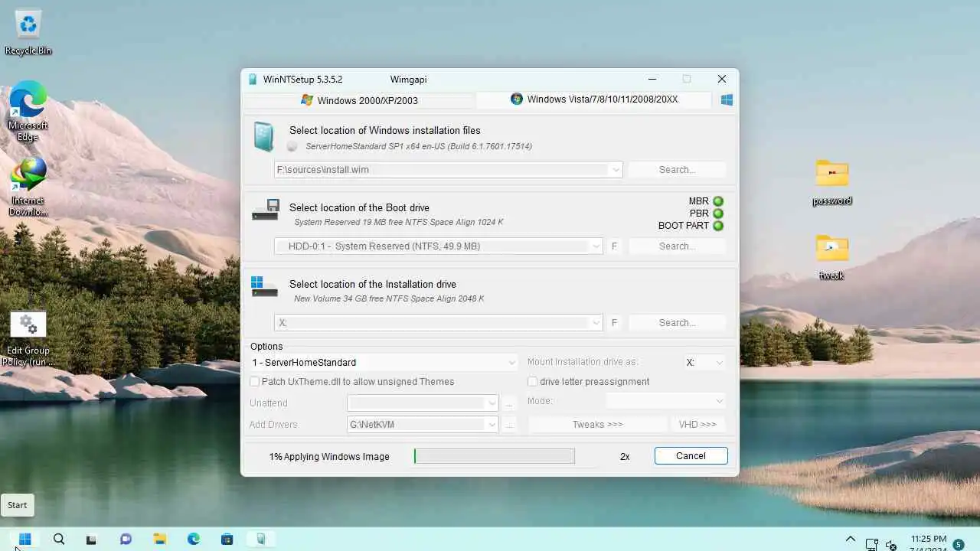The image size is (980, 551).
Task: Open the Mode dropdown
Action: (665, 401)
